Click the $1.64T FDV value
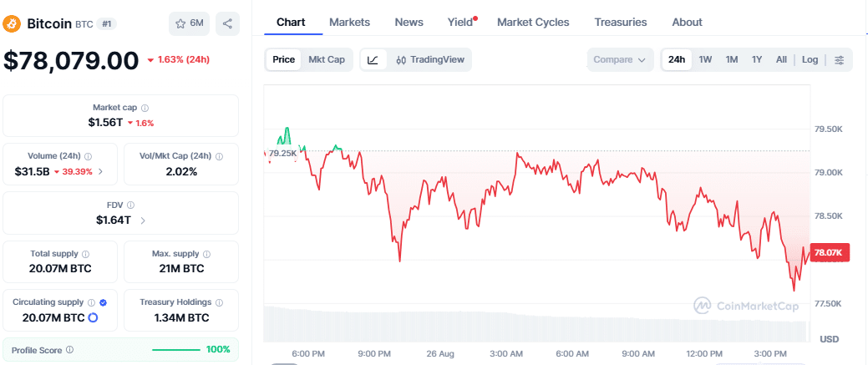Screen dimensions: 868x365 tap(114, 221)
